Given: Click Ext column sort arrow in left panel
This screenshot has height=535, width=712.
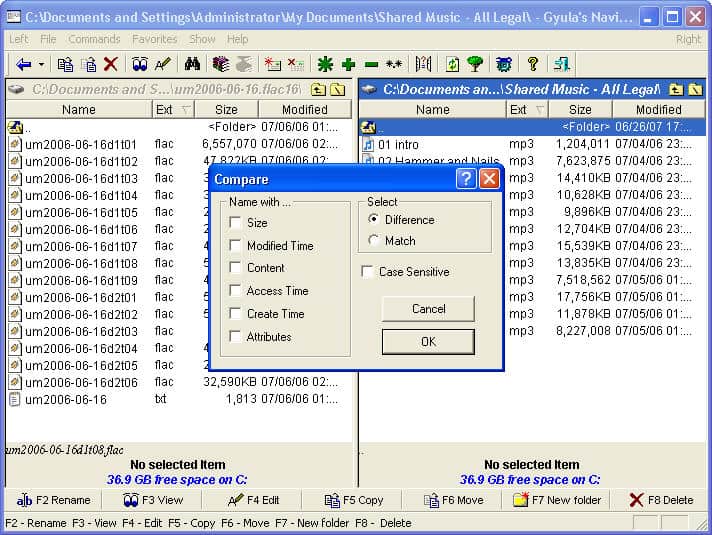Looking at the screenshot, I should click(187, 110).
